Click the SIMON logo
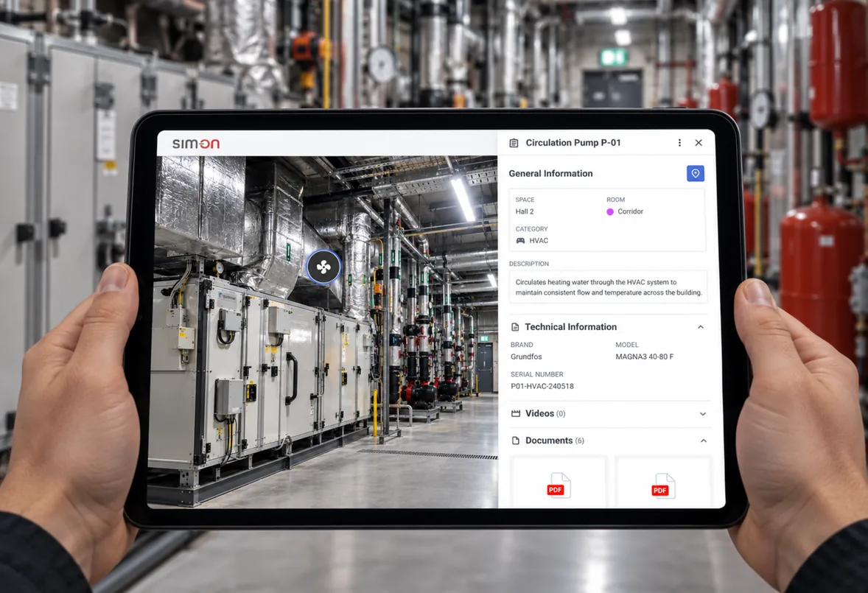 pos(196,144)
